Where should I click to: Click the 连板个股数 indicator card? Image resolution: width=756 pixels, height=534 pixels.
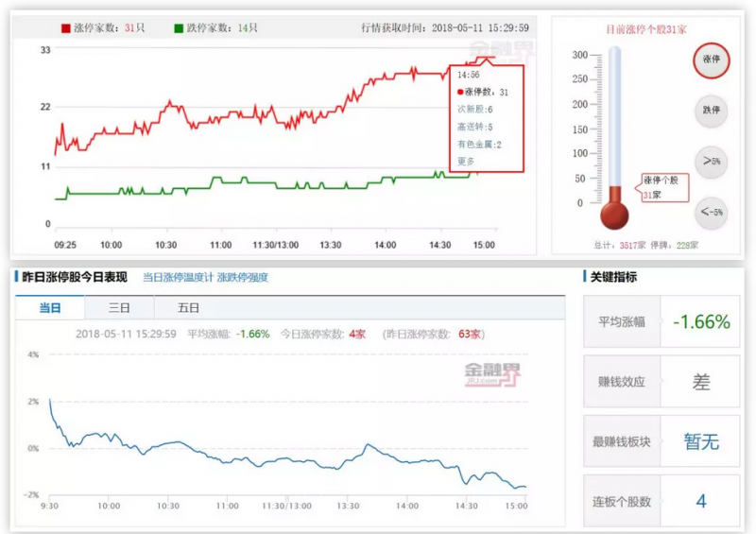pyautogui.click(x=661, y=501)
